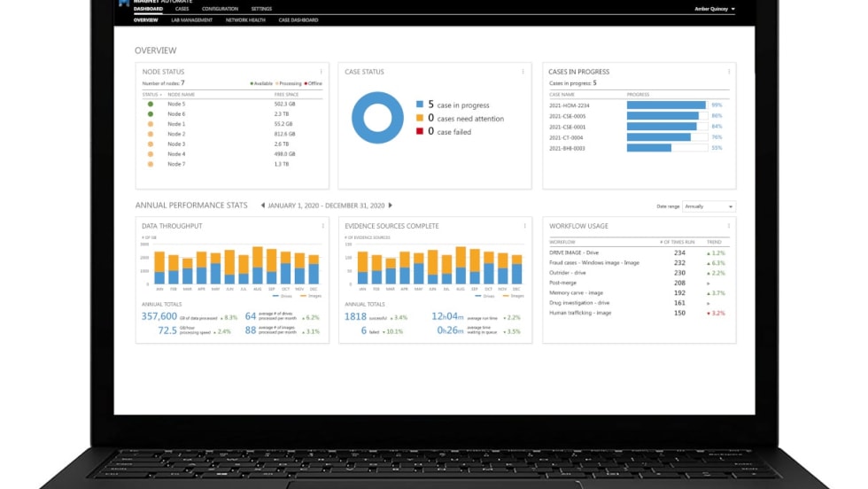
Task: Expand the Date range Annually dropdown
Action: (709, 206)
